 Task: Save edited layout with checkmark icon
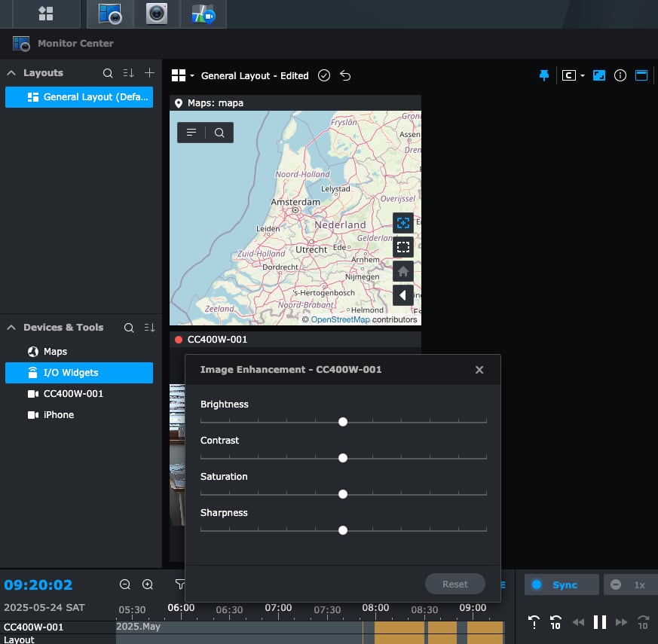(x=324, y=75)
